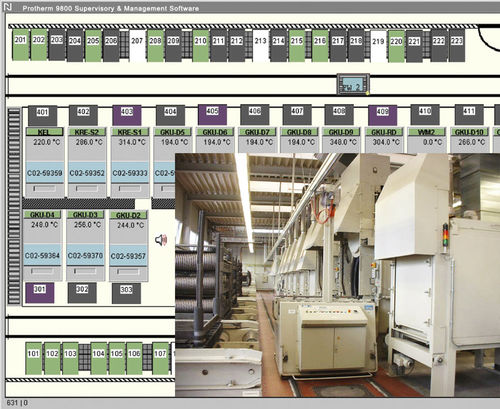Select lower rack position 102

tap(52, 358)
